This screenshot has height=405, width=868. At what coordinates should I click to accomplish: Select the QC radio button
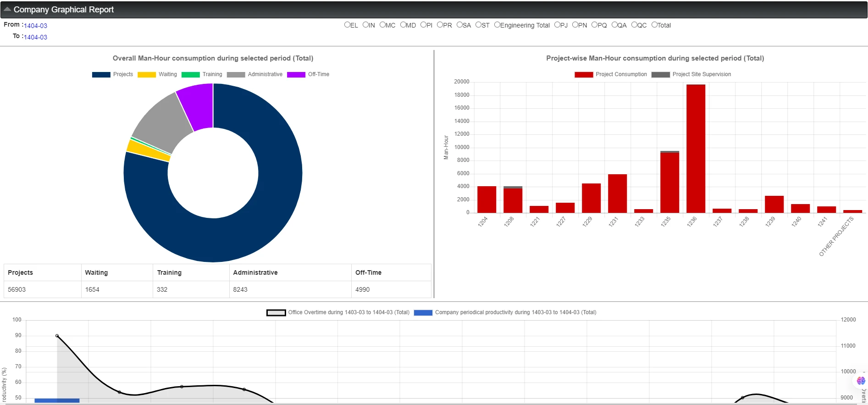coord(634,25)
